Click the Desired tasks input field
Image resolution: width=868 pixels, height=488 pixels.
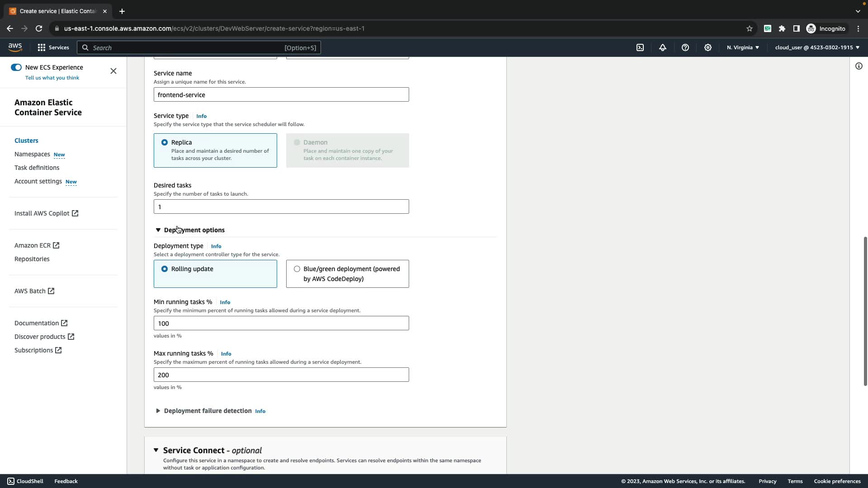tap(281, 206)
